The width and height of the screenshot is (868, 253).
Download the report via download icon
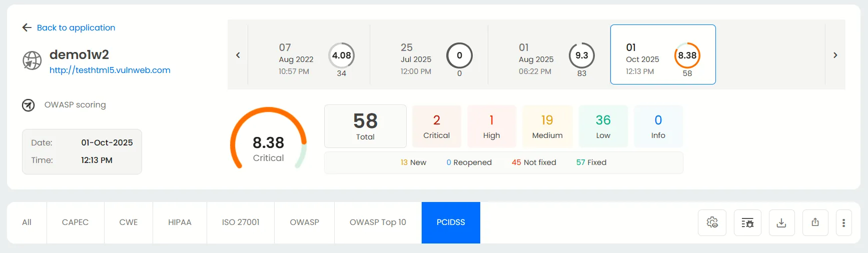coord(781,222)
